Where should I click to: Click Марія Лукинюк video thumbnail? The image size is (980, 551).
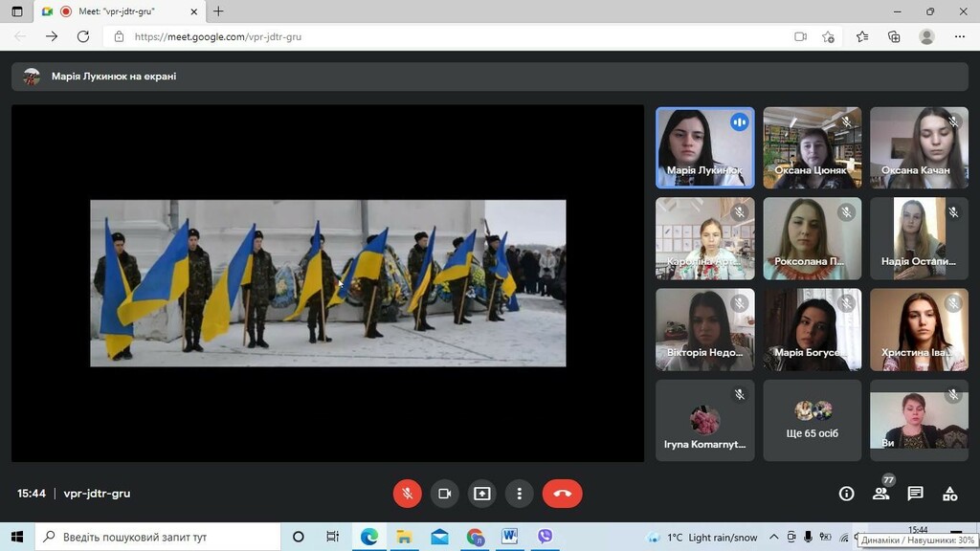pyautogui.click(x=705, y=147)
